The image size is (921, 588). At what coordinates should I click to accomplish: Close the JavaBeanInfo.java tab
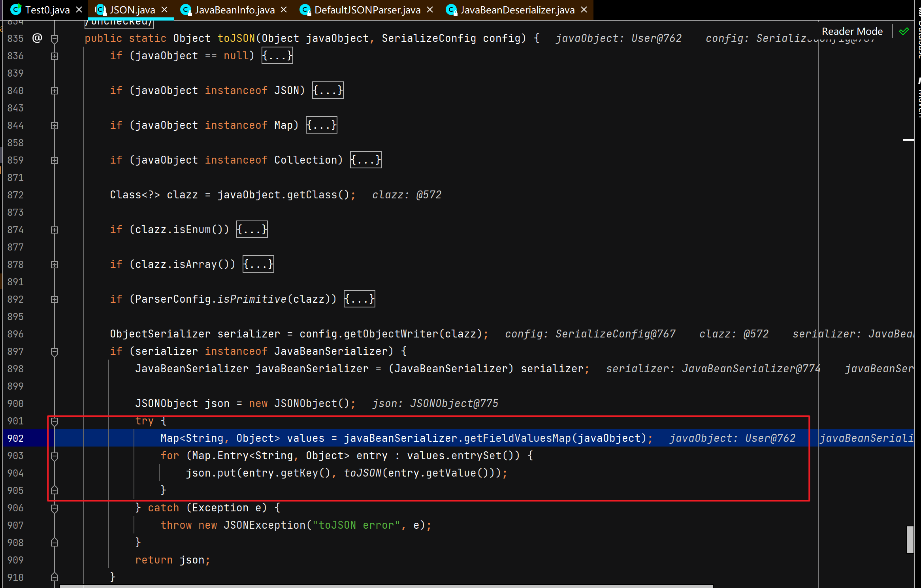point(284,9)
